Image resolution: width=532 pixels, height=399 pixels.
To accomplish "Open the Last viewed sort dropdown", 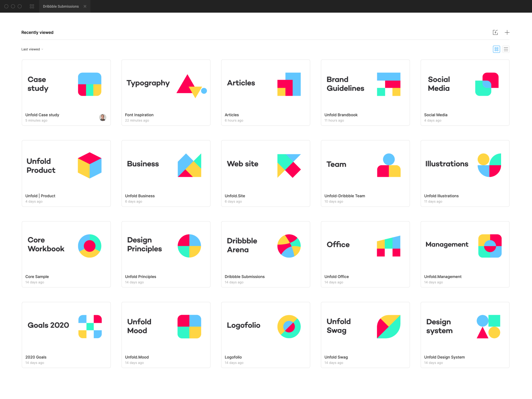I will click(x=32, y=49).
